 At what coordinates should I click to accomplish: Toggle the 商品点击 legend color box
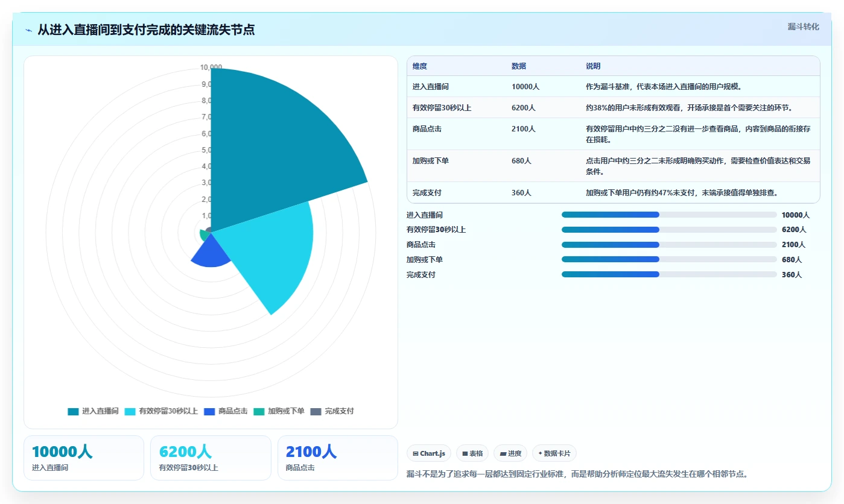(209, 411)
